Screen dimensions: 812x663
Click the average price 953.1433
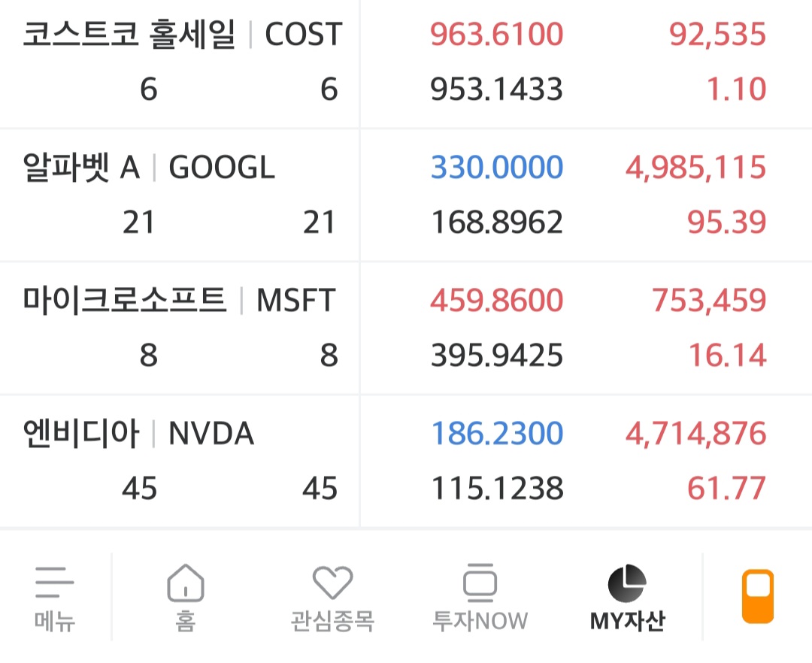(x=497, y=89)
